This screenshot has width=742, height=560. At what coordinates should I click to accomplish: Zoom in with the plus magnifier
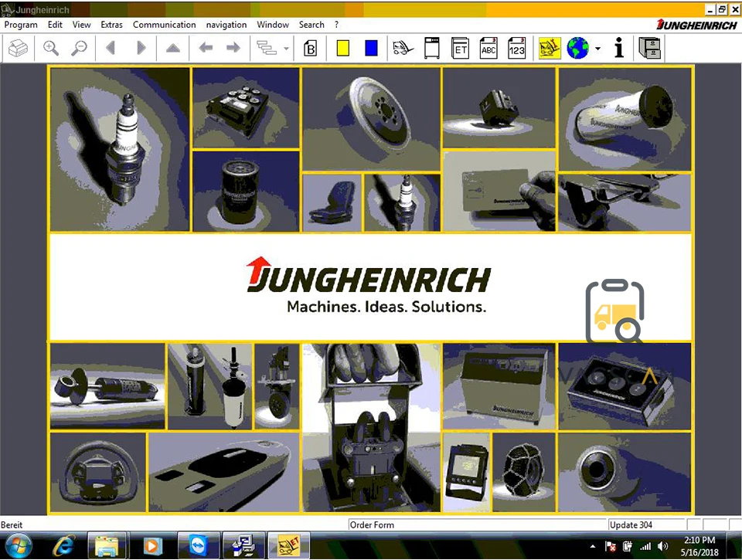[x=51, y=48]
